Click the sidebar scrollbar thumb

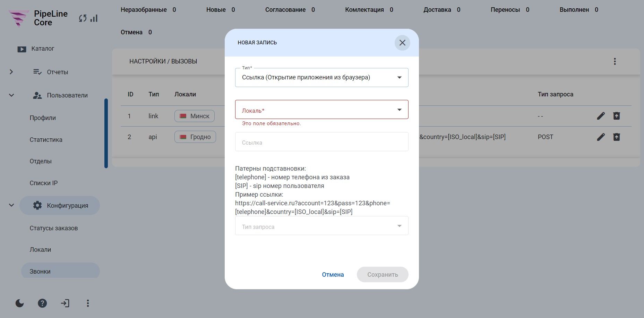(106, 134)
